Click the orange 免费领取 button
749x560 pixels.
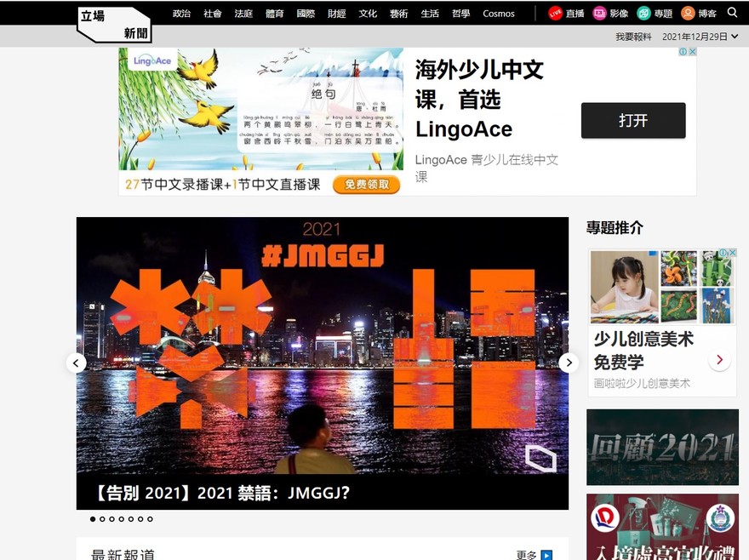367,185
